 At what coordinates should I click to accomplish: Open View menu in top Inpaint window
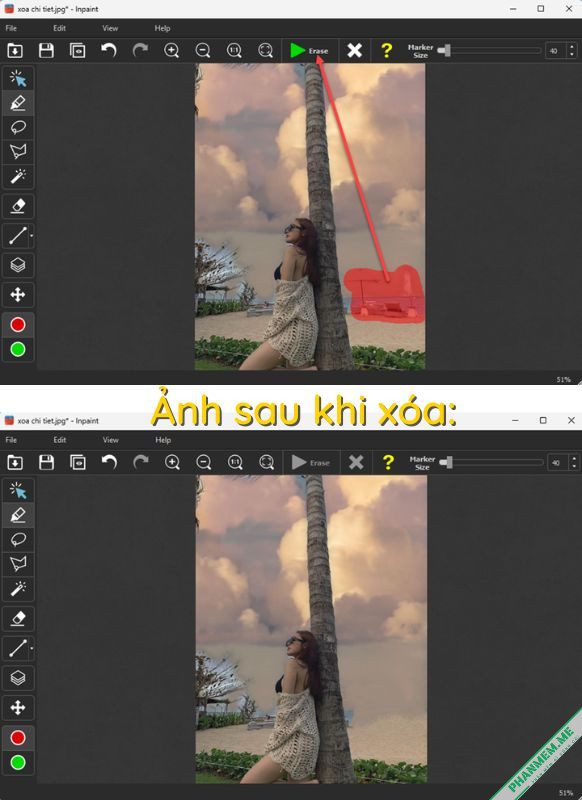[x=110, y=28]
